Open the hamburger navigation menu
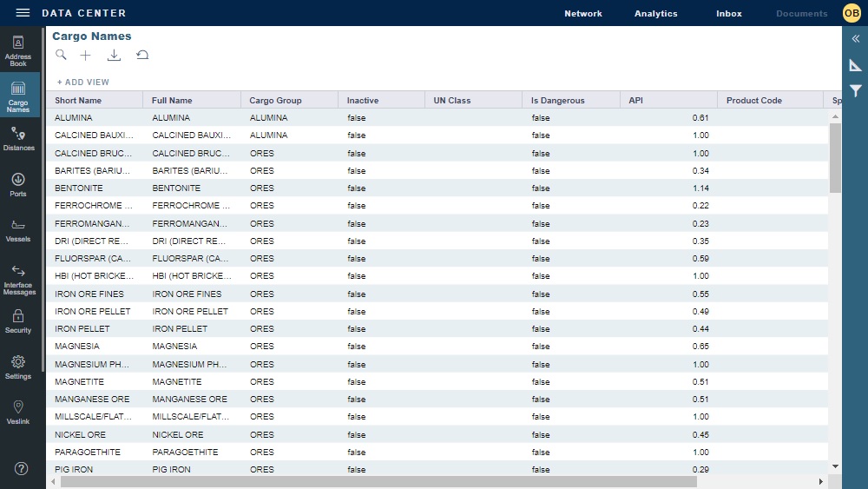 23,13
